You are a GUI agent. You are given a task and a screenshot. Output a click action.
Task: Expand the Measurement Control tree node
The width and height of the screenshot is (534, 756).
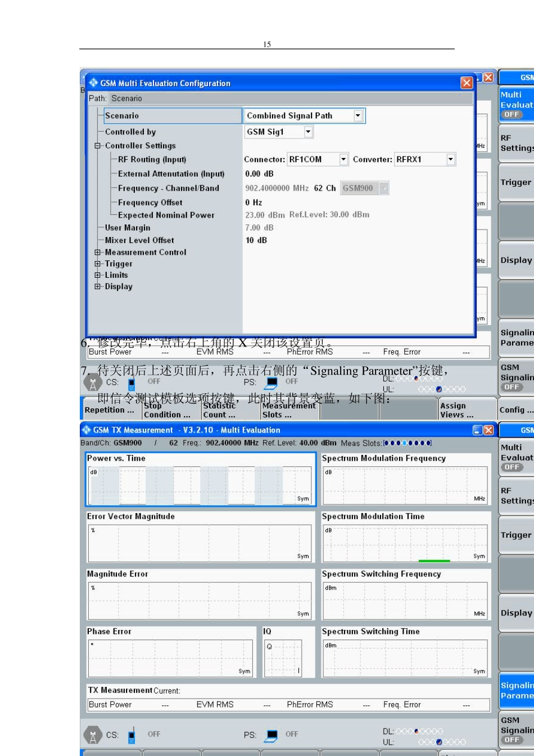point(97,253)
